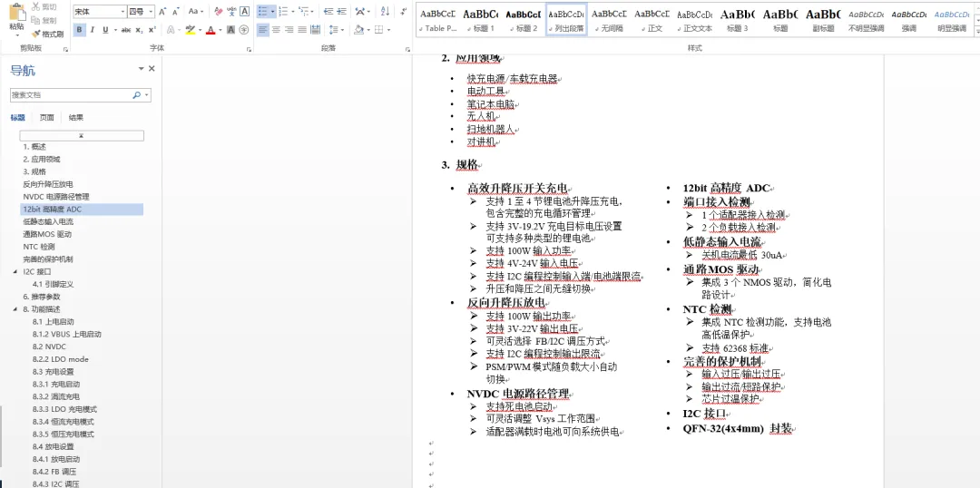Apply the 标题 1 style
The image size is (980, 488).
pyautogui.click(x=481, y=19)
